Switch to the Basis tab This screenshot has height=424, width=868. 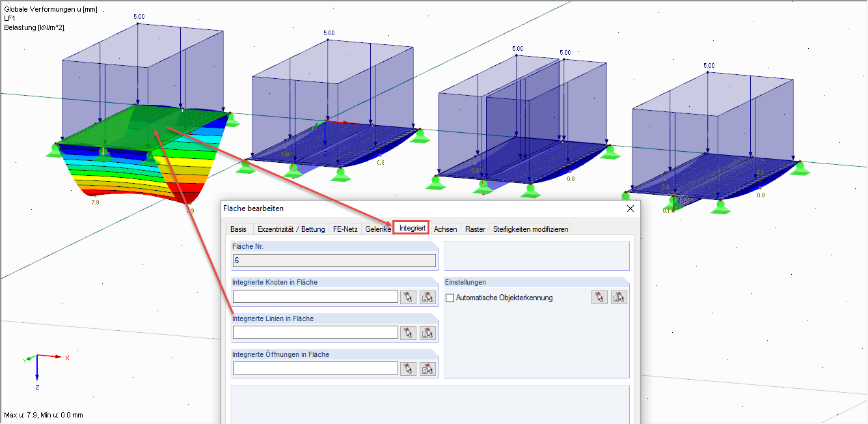click(238, 229)
